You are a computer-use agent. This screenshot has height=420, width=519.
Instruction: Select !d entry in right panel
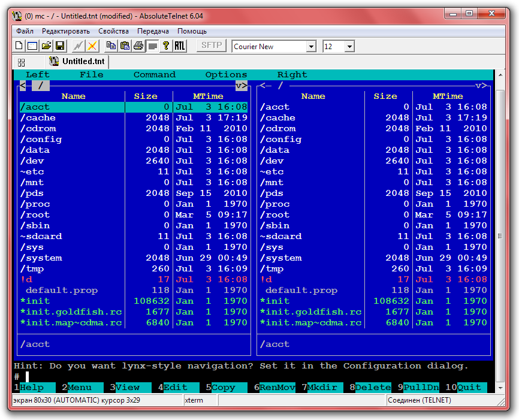(373, 280)
